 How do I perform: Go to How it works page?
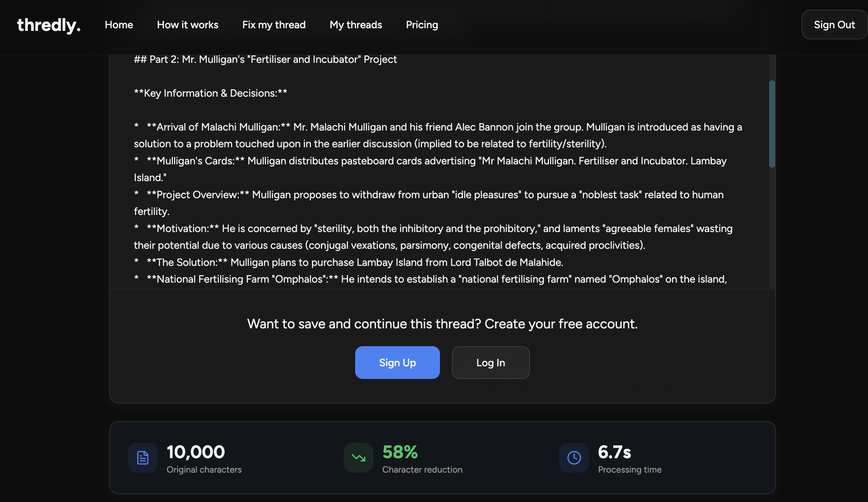tap(187, 25)
